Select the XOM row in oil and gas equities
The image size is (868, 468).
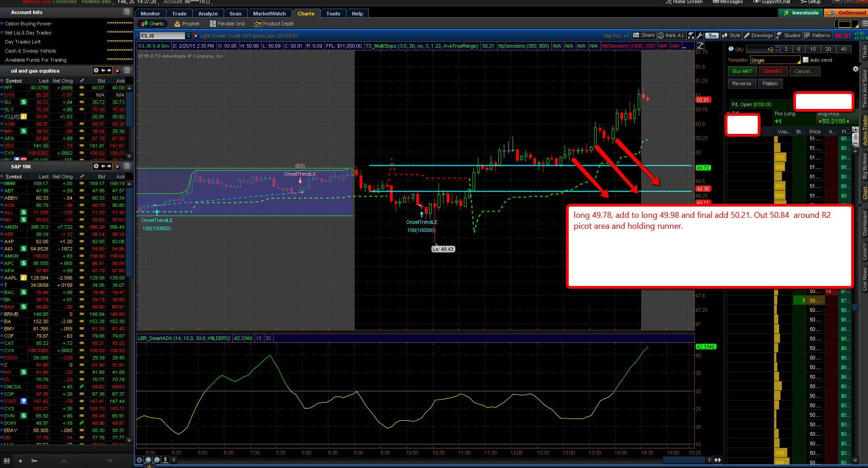(63, 124)
